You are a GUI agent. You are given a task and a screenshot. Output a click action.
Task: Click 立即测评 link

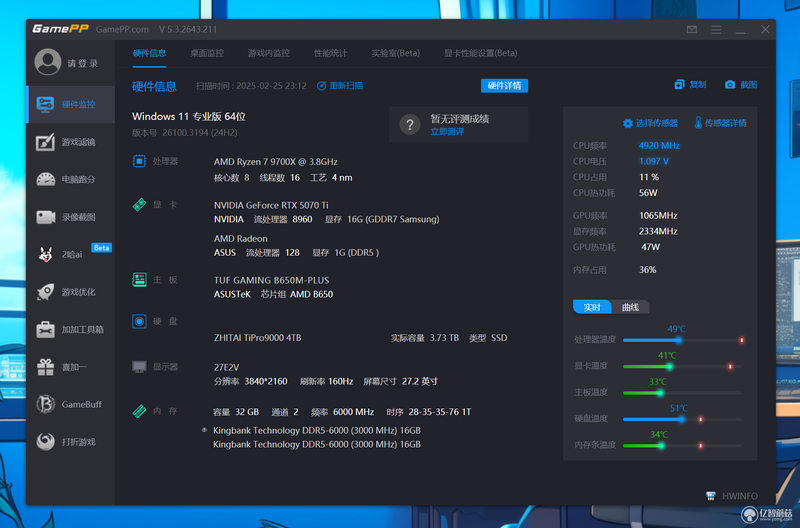pyautogui.click(x=447, y=132)
